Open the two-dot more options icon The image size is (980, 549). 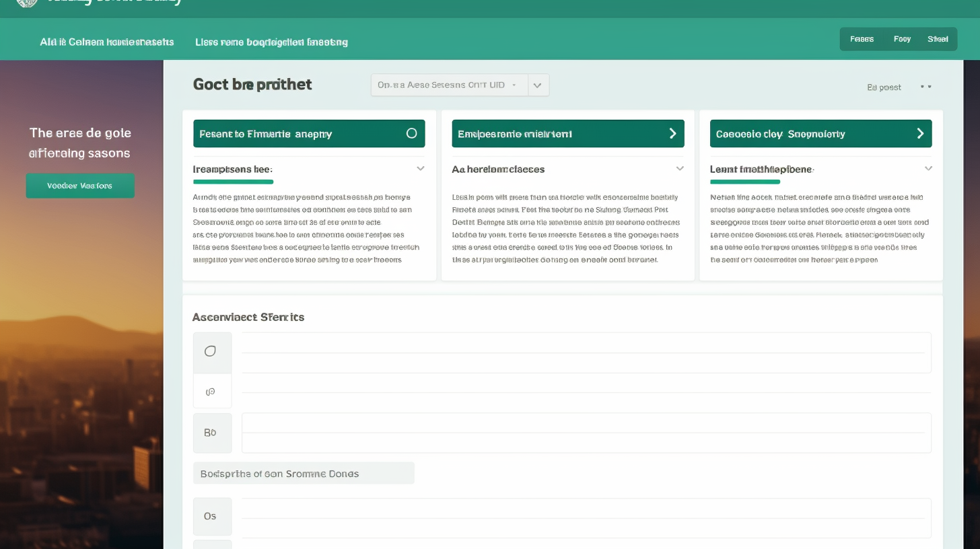926,87
